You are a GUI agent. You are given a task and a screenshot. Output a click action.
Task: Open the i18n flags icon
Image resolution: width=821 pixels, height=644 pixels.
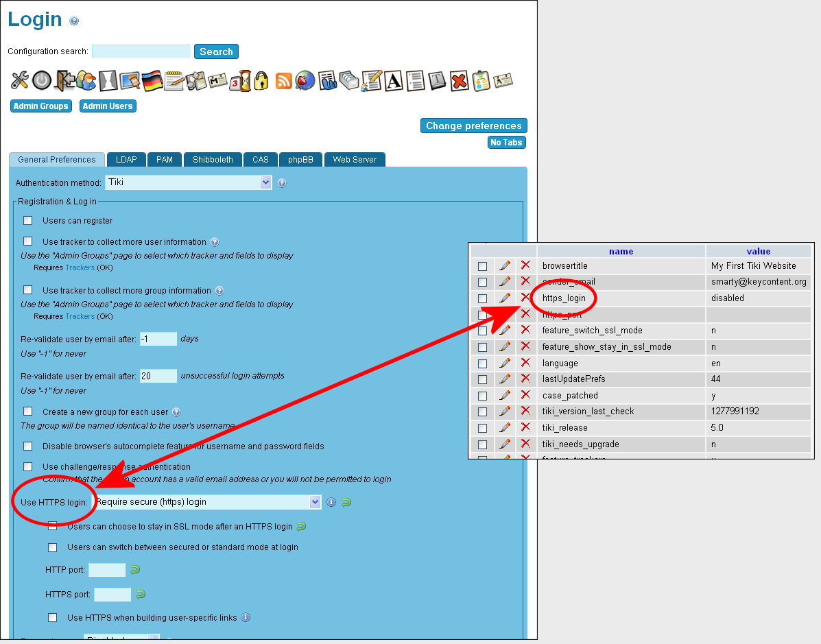[152, 81]
